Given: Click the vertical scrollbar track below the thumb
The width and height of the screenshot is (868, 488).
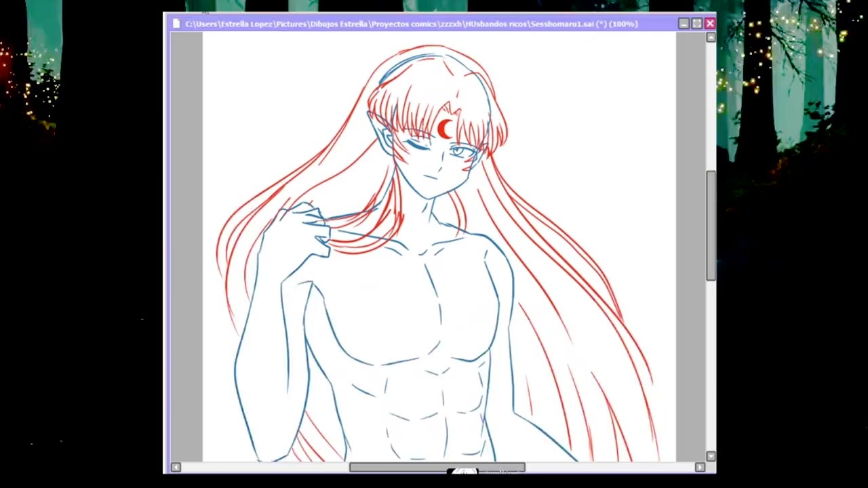Looking at the screenshot, I should pos(710,366).
